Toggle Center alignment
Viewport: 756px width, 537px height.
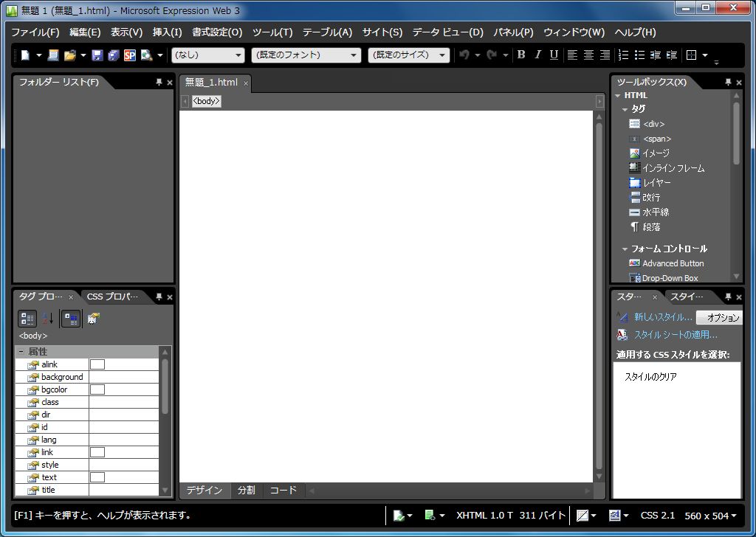point(588,55)
